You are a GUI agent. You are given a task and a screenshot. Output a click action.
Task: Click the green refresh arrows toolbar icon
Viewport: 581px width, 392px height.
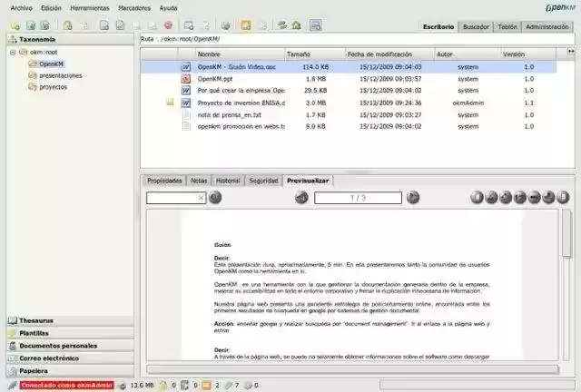(284, 24)
